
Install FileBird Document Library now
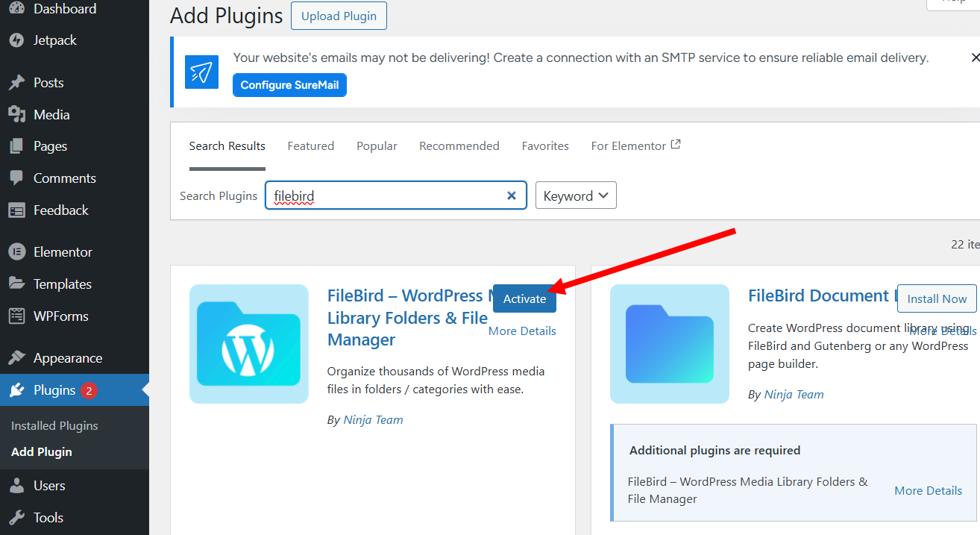937,298
